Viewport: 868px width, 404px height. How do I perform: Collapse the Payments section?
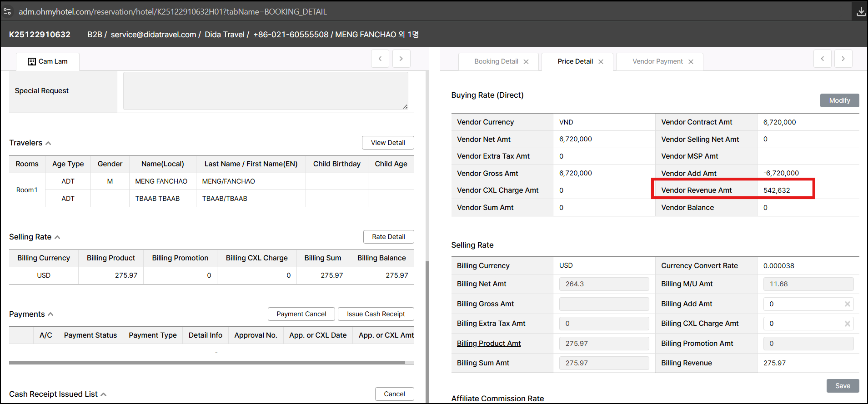click(50, 314)
